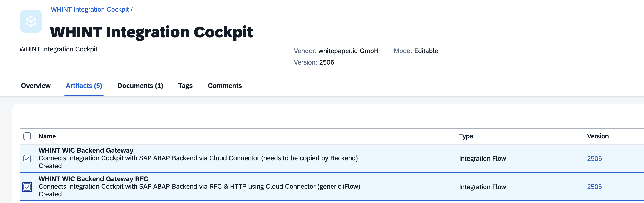This screenshot has width=644, height=203.
Task: Click the Type column header
Action: tap(466, 136)
